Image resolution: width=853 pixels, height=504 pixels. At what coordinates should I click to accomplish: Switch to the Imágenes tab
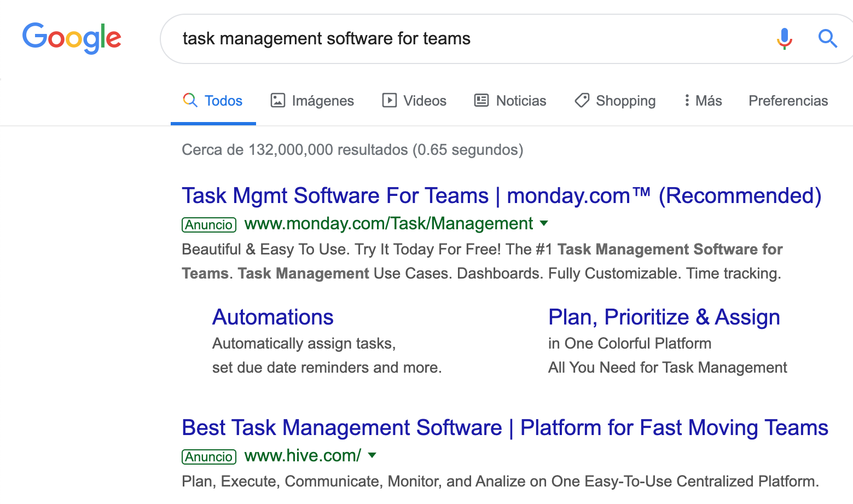[312, 101]
